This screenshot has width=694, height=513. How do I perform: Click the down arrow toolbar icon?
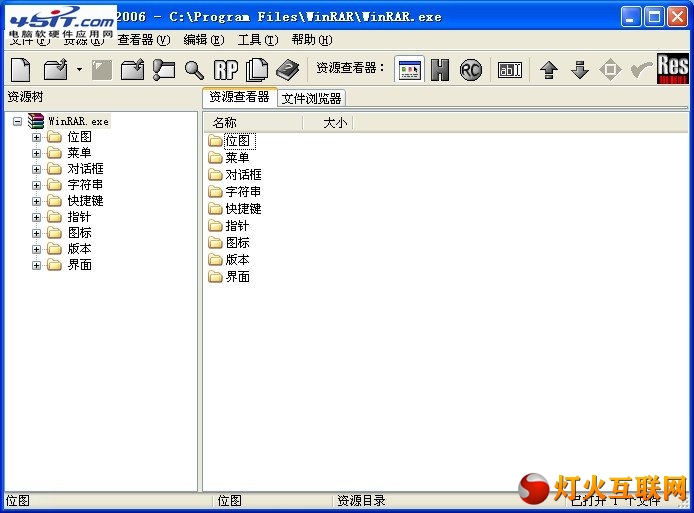[579, 69]
